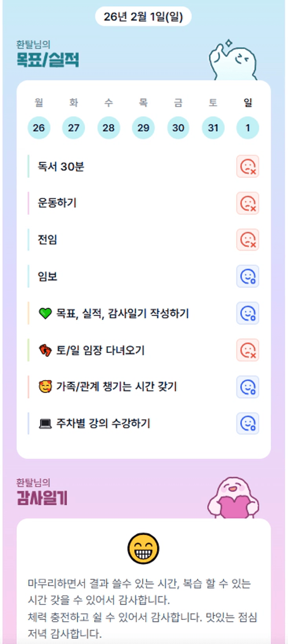The width and height of the screenshot is (288, 644).
Task: Select Sunday the 1st date circle
Action: (x=248, y=128)
